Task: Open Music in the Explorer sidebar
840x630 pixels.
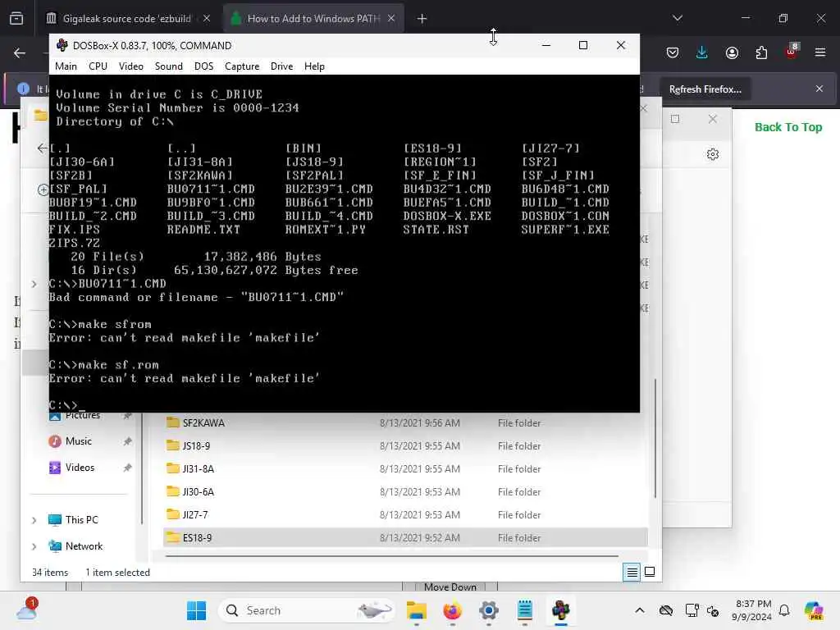Action: (78, 441)
